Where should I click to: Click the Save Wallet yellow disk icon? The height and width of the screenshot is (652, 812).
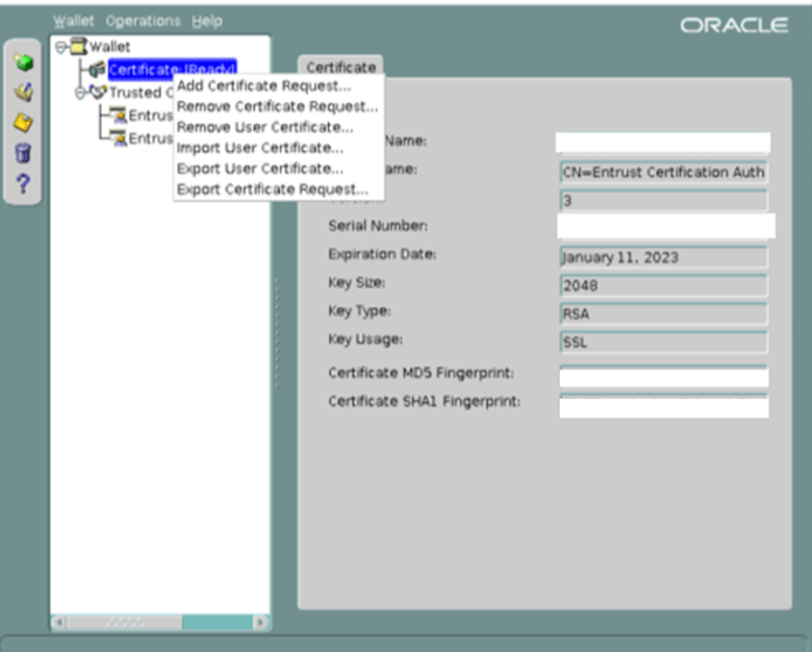point(24,122)
